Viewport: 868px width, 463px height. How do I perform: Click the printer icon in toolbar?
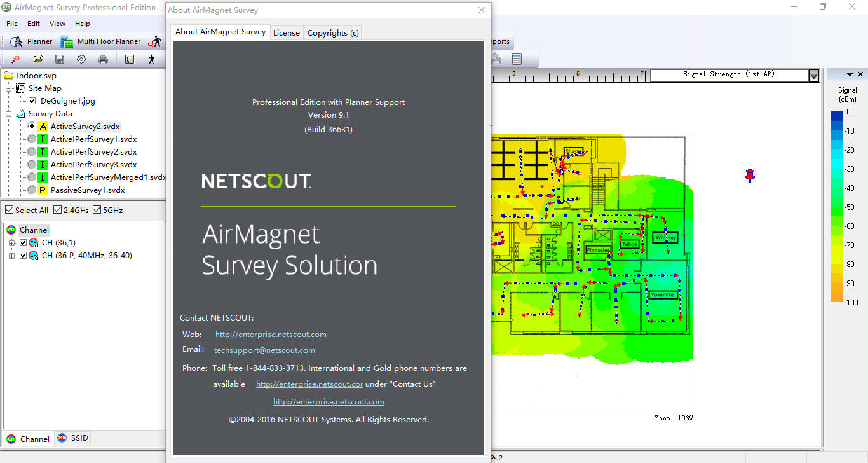pos(103,59)
